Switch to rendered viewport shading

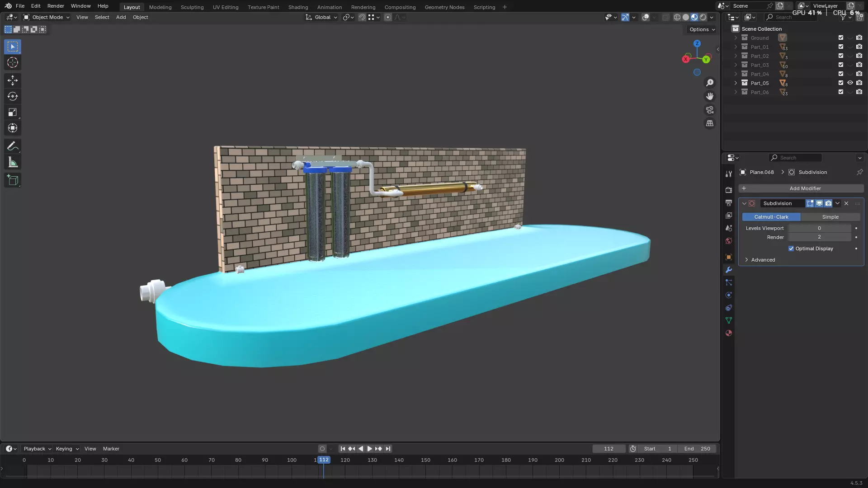703,17
